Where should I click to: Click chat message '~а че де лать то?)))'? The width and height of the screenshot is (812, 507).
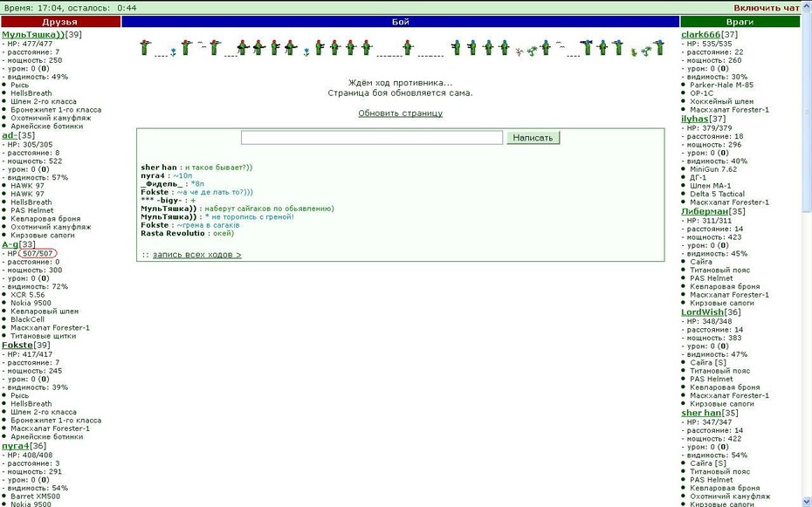[215, 193]
